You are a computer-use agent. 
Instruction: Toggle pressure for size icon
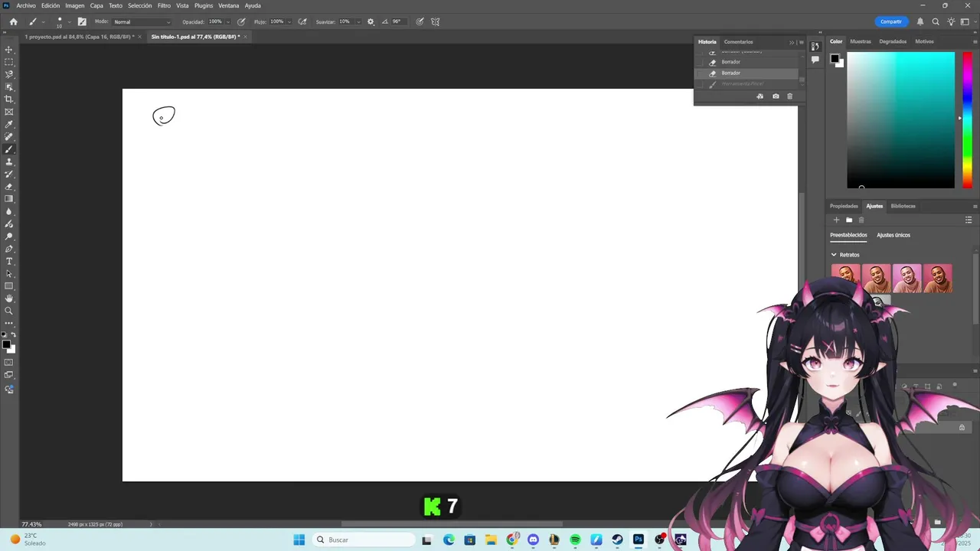coord(420,21)
